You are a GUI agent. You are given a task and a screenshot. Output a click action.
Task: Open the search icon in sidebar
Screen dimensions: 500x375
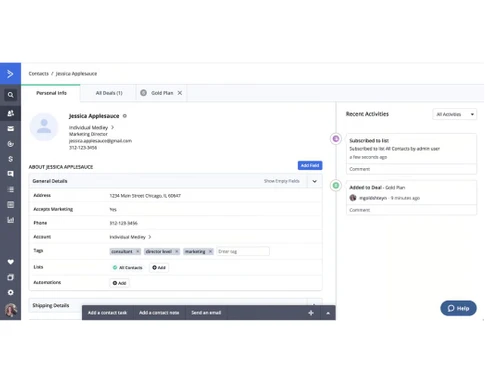(x=10, y=95)
